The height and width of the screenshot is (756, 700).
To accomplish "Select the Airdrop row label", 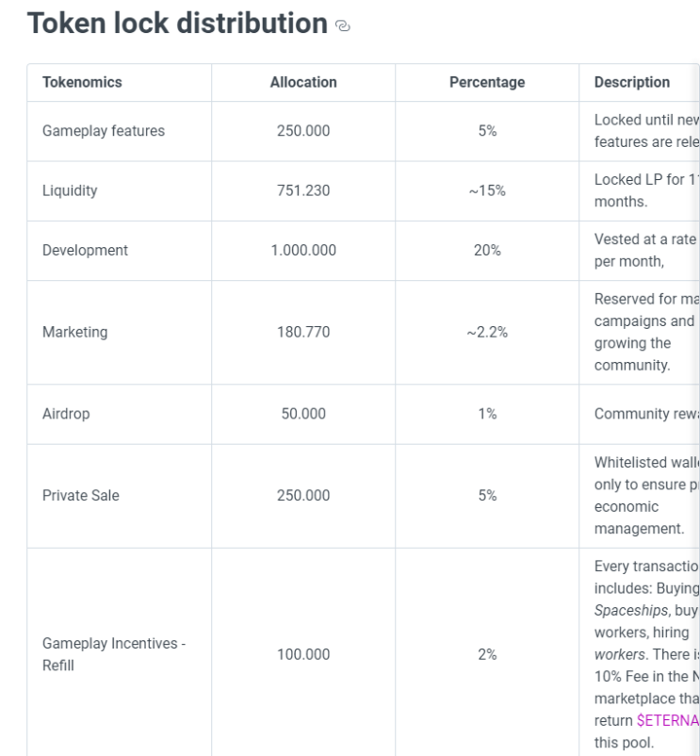I will 67,414.
